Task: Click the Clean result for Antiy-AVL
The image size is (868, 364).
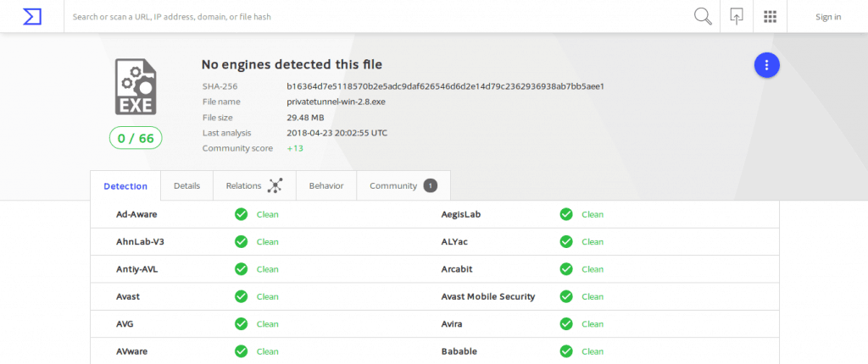Action: click(x=267, y=269)
